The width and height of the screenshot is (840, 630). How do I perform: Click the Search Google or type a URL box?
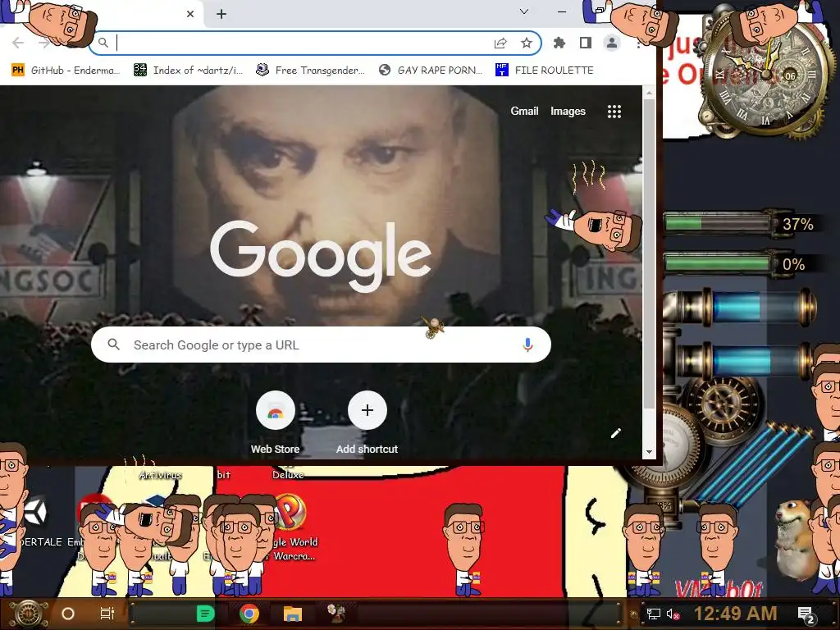click(x=321, y=345)
